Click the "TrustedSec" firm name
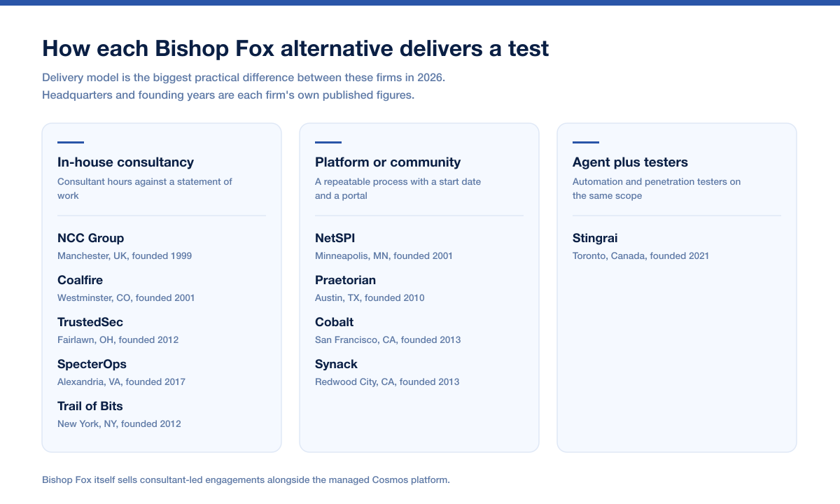The height and width of the screenshot is (504, 840). 90,322
